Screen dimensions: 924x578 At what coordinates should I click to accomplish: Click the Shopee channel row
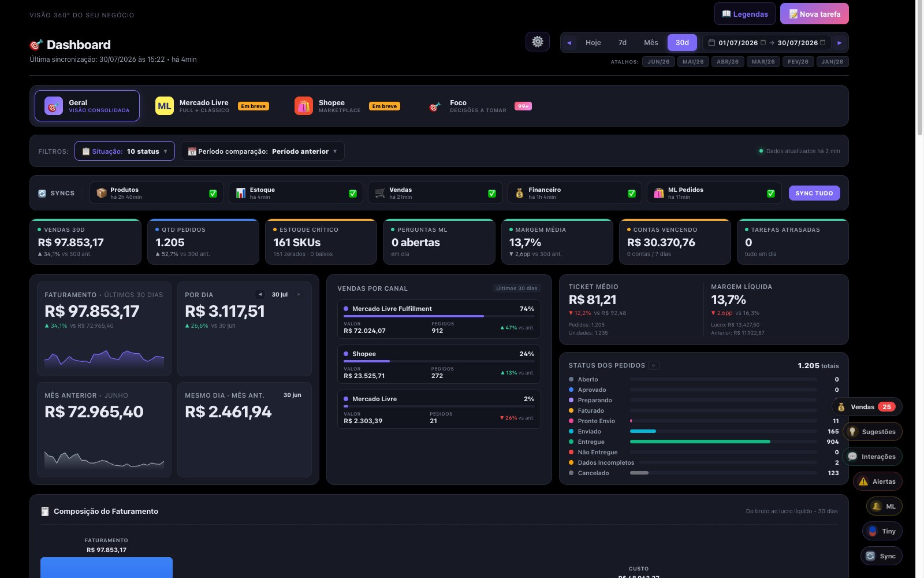(x=439, y=364)
